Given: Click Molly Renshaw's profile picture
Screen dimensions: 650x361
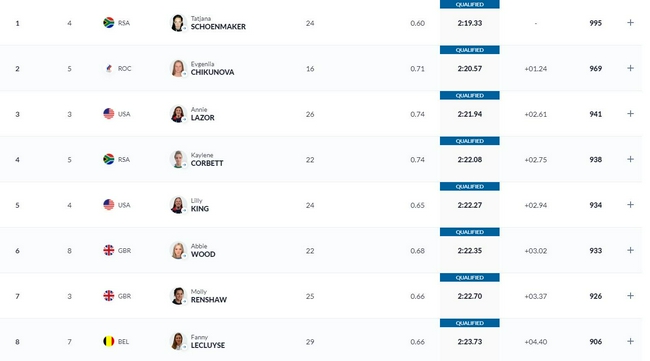Looking at the screenshot, I should pyautogui.click(x=178, y=296).
